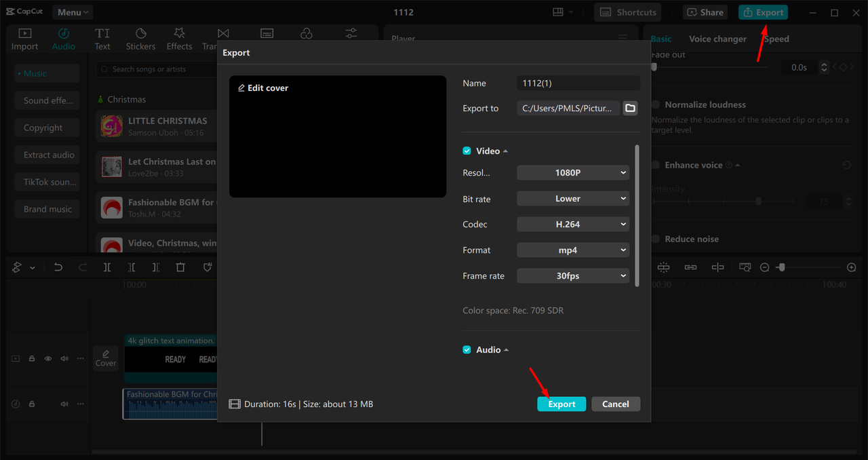Mute the video track speaker
This screenshot has height=460, width=868.
tap(64, 358)
